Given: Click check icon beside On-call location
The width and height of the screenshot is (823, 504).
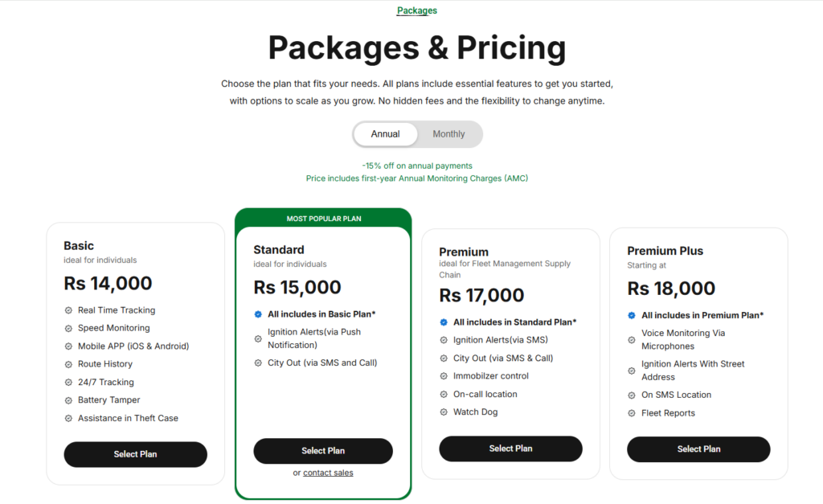Looking at the screenshot, I should (x=444, y=395).
